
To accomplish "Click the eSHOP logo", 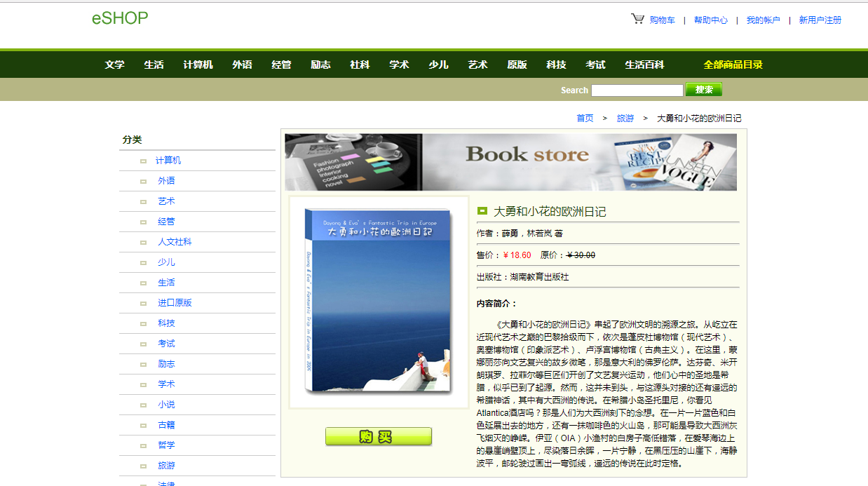I will click(120, 18).
